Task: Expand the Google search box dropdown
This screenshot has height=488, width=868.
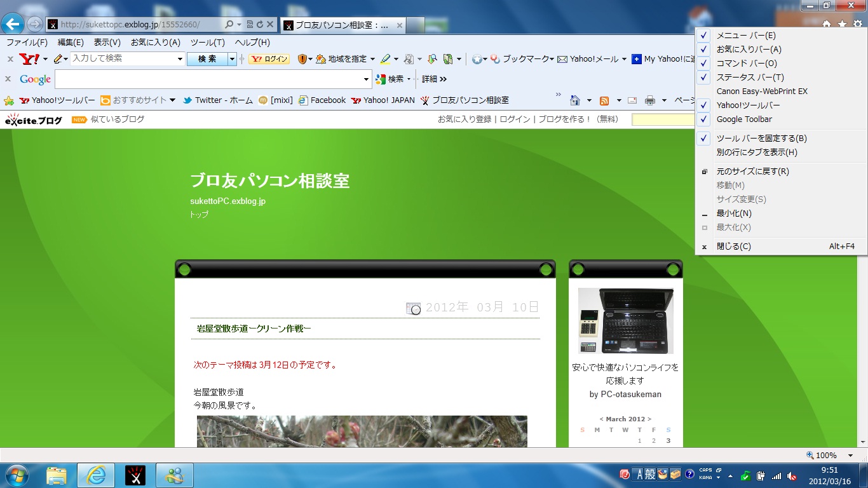Action: coord(366,79)
